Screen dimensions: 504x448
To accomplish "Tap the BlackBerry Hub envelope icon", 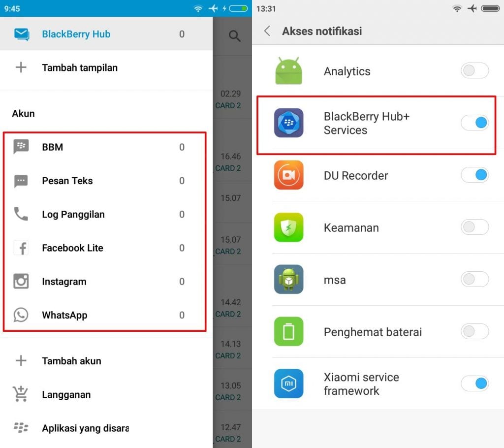I will click(x=22, y=34).
